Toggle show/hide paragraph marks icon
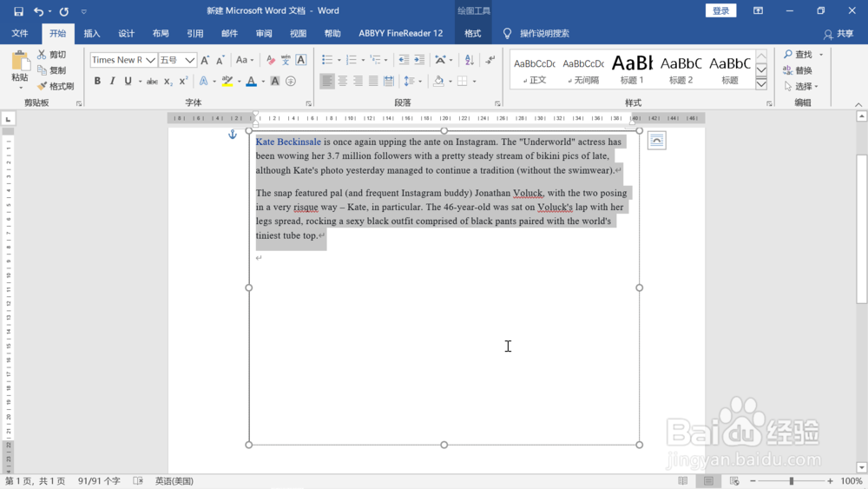Image resolution: width=868 pixels, height=489 pixels. (490, 60)
